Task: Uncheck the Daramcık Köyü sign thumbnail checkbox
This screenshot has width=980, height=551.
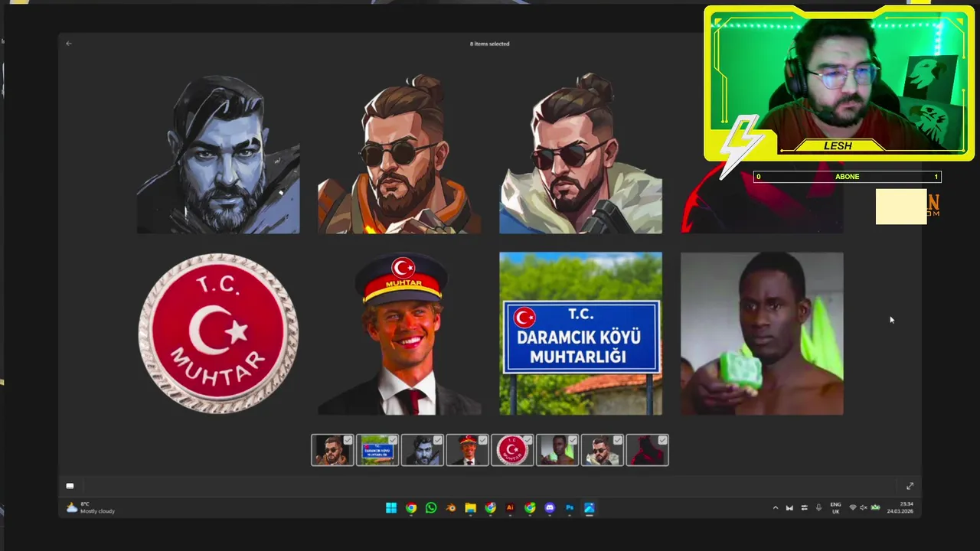Action: pyautogui.click(x=393, y=440)
